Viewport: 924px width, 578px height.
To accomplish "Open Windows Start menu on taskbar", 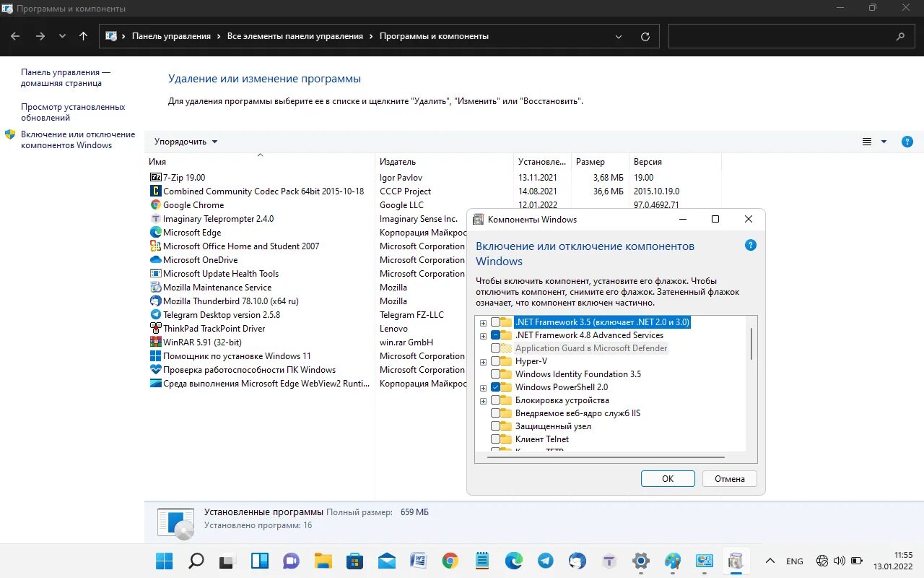I will 165,561.
